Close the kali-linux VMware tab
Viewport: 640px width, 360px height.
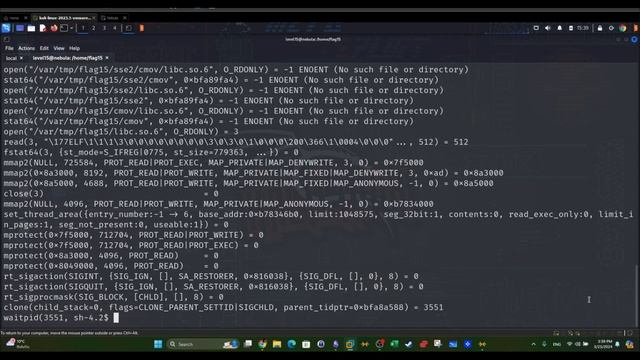pyautogui.click(x=94, y=18)
